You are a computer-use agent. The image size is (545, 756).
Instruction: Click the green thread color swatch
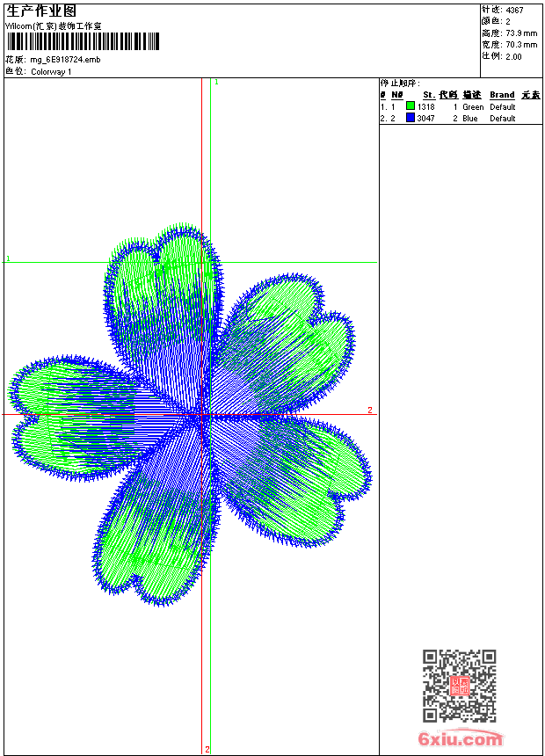click(411, 105)
